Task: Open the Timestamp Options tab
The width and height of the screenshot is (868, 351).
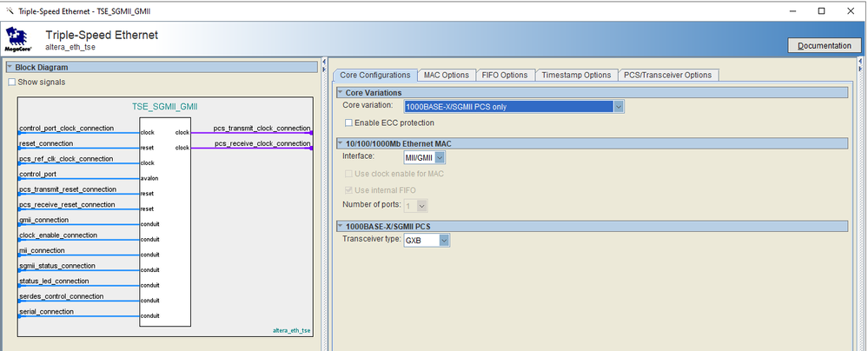Action: [x=576, y=75]
